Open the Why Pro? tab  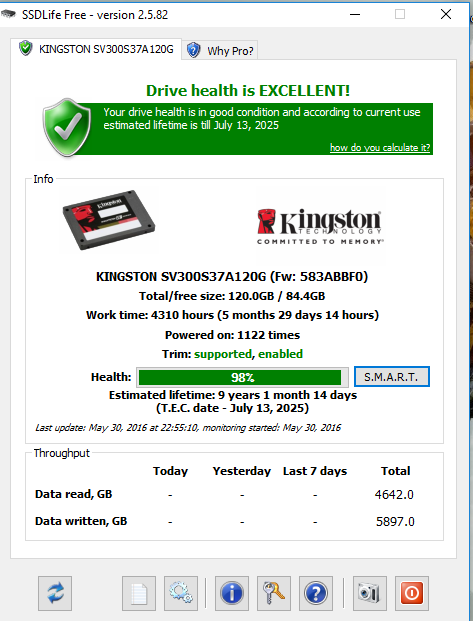[x=220, y=50]
